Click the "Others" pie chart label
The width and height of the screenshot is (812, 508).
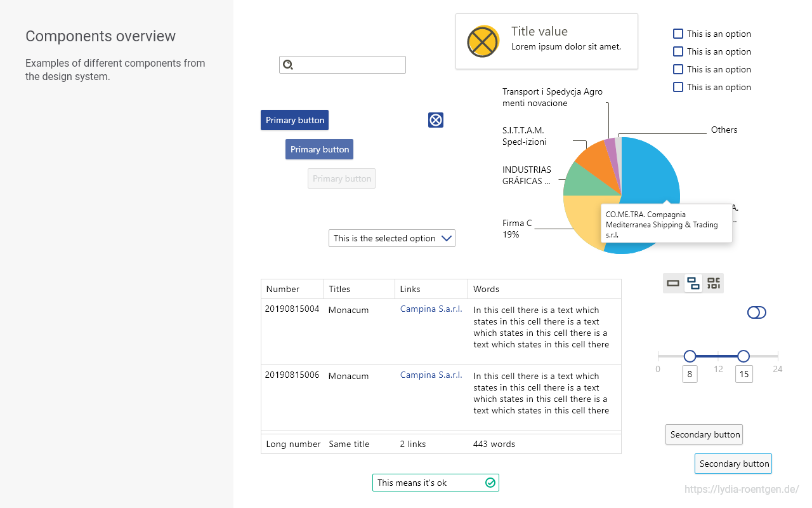pyautogui.click(x=724, y=130)
